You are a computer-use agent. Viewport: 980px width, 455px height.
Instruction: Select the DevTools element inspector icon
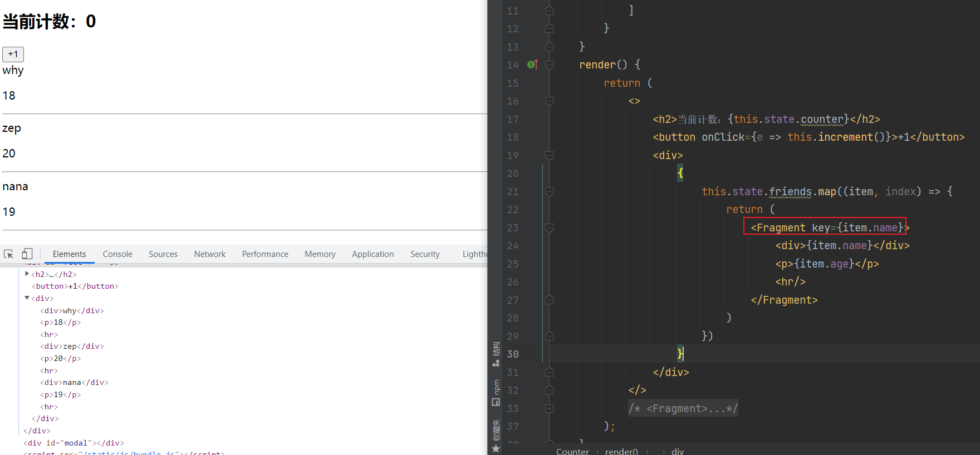coord(8,254)
